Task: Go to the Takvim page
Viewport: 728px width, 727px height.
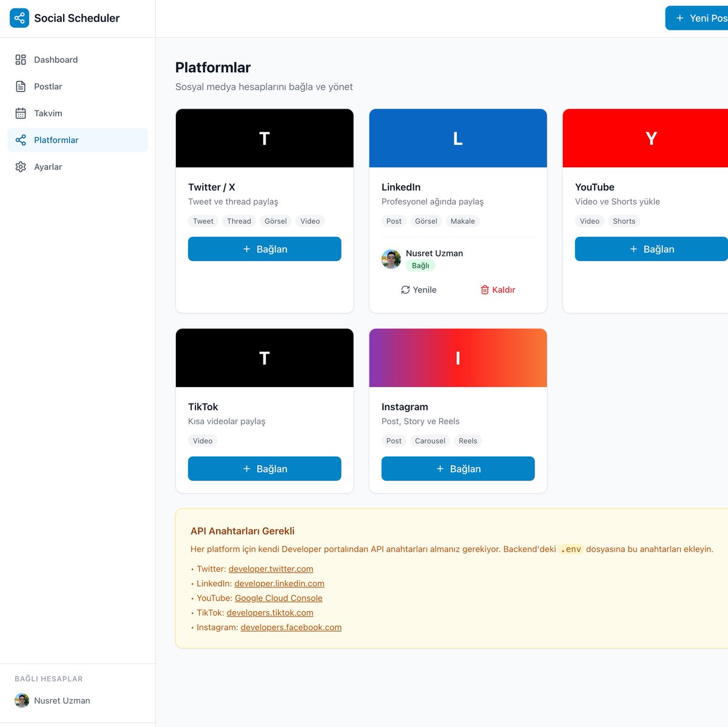Action: click(x=78, y=113)
